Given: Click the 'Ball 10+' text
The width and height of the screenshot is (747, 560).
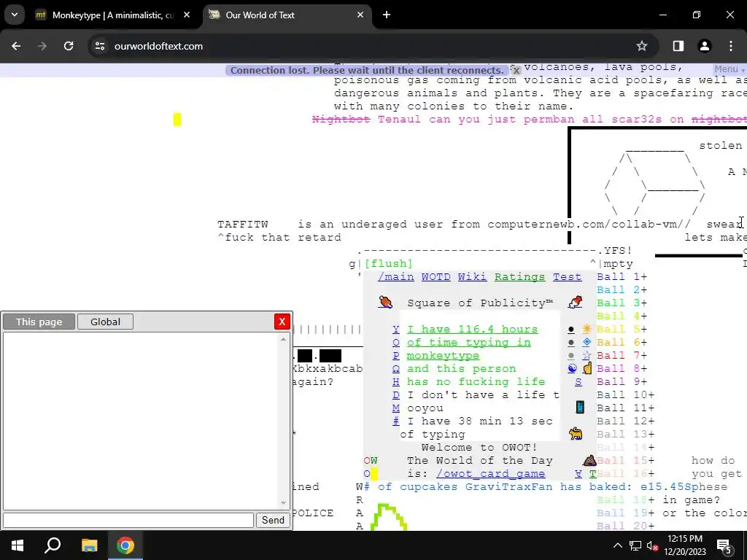Looking at the screenshot, I should click(x=625, y=394).
